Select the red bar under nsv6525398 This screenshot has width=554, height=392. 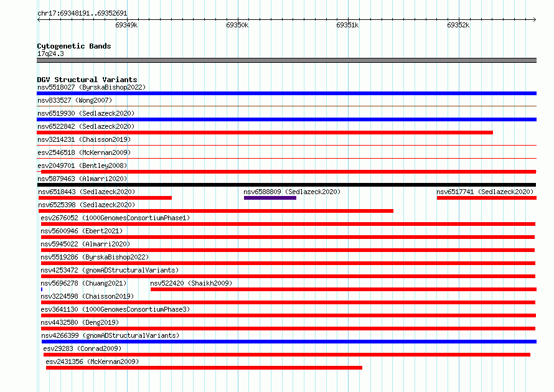pyautogui.click(x=216, y=211)
